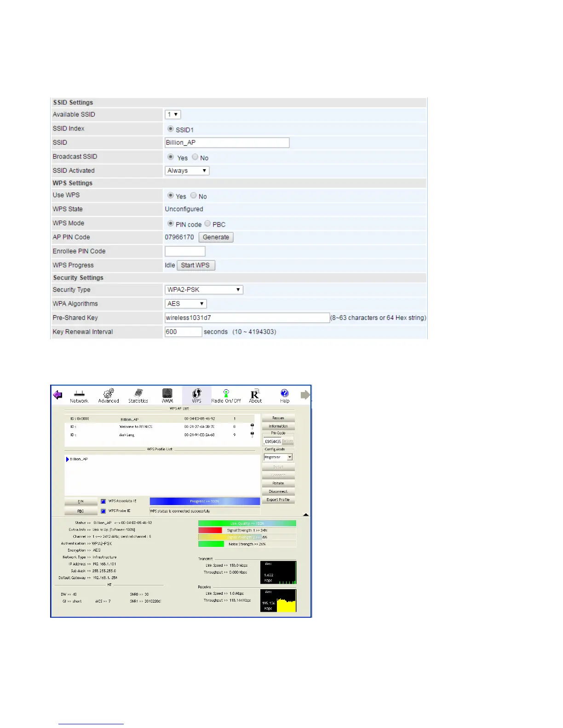Click the Generate AP PIN button
Image resolution: width=563 pixels, height=728 pixels.
pos(216,238)
